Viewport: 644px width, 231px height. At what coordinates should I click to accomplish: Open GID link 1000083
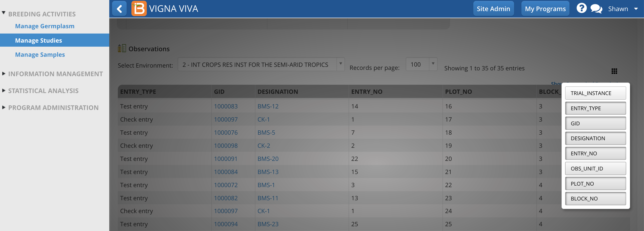(226, 106)
